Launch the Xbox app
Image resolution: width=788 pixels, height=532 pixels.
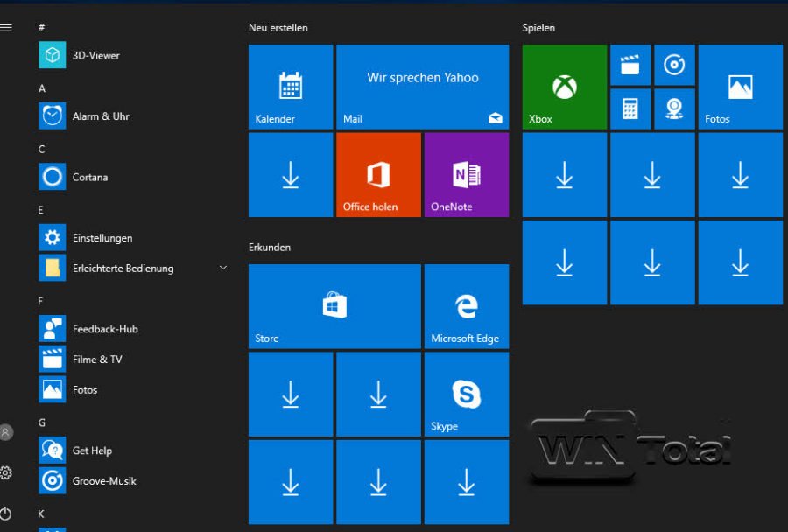(563, 86)
